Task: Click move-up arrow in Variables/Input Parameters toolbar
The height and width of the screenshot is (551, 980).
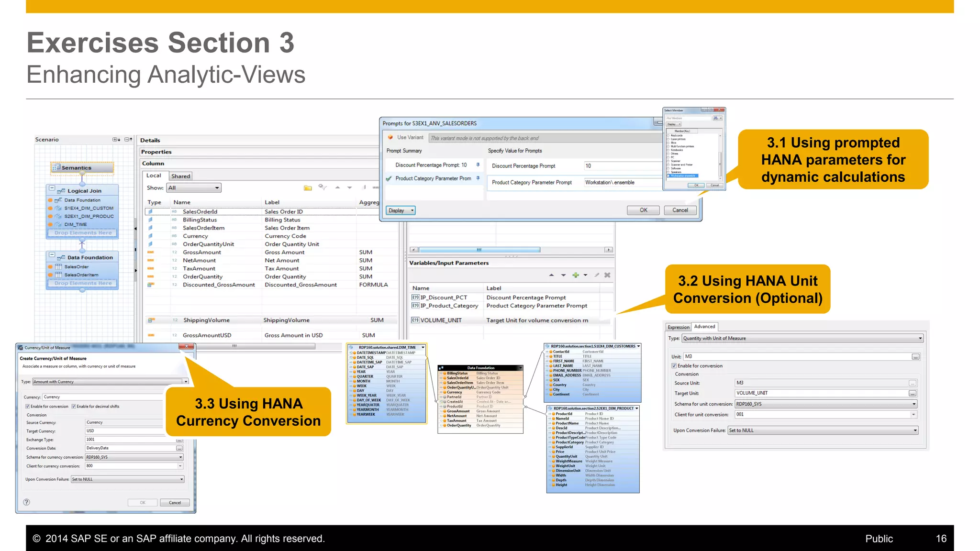Action: tap(551, 275)
